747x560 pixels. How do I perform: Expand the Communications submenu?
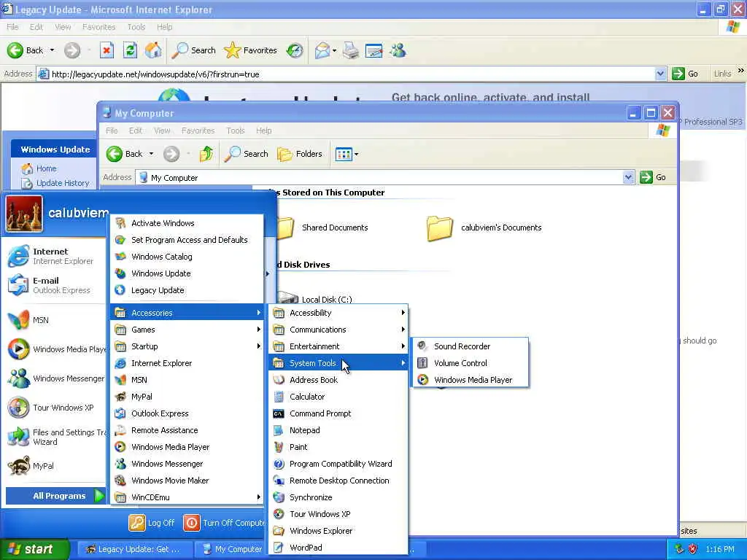pyautogui.click(x=338, y=330)
